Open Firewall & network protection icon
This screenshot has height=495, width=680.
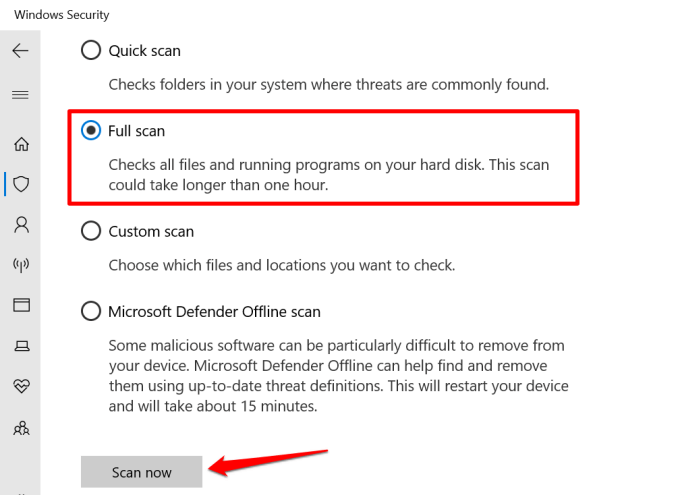point(20,265)
